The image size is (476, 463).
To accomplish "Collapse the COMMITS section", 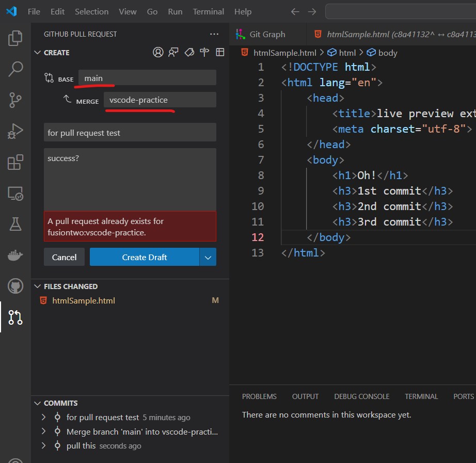I will click(x=38, y=403).
